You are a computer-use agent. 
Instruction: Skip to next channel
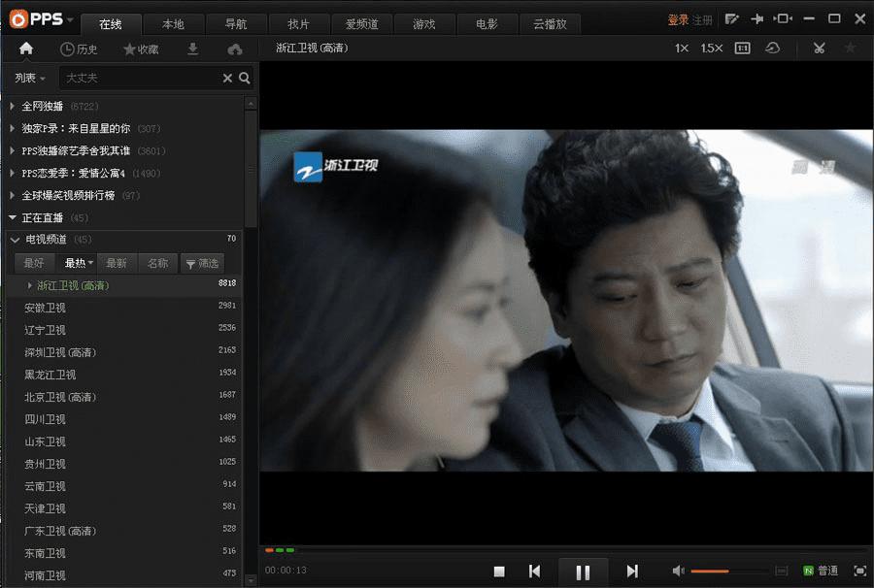632,572
